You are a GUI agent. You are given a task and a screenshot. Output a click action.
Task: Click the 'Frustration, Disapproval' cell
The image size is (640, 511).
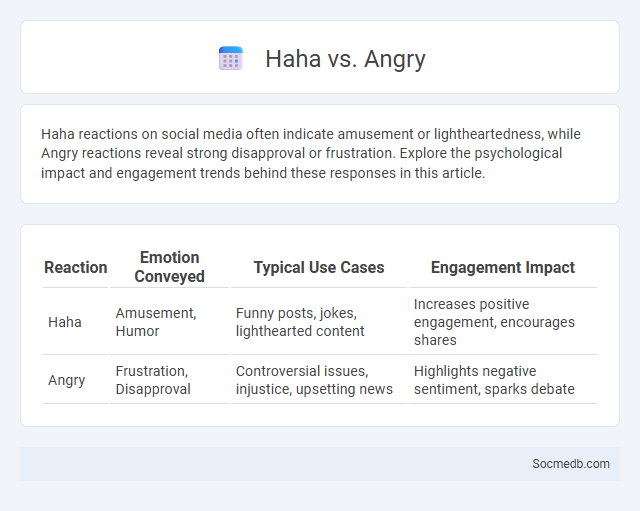pyautogui.click(x=169, y=380)
